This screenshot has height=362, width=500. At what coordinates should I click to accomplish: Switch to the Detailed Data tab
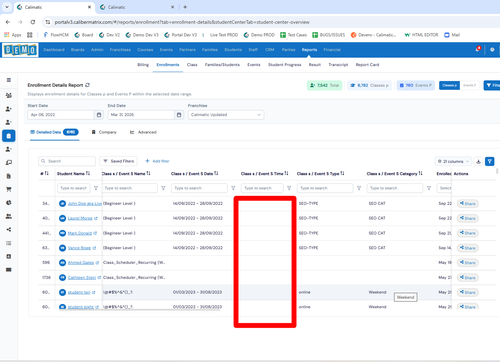tap(54, 132)
